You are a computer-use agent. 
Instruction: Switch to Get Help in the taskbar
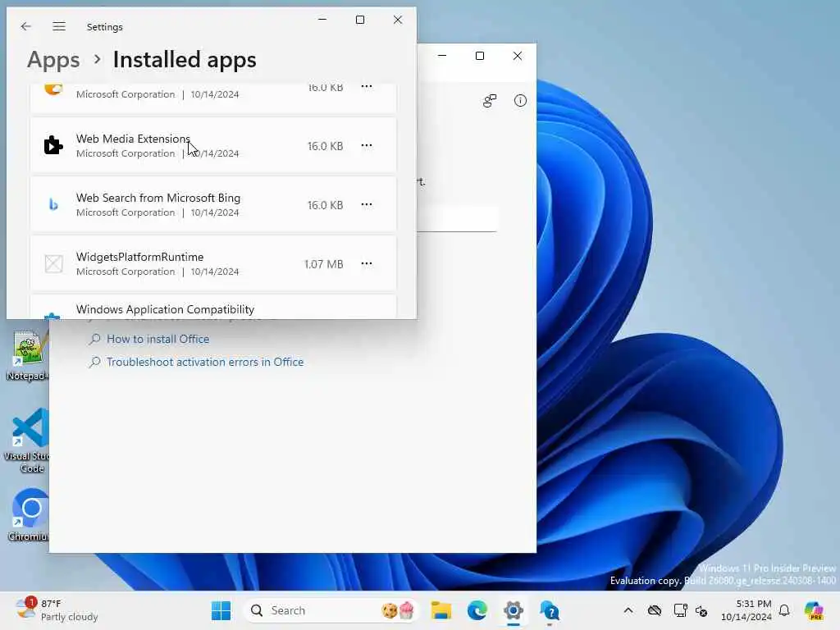pyautogui.click(x=550, y=610)
